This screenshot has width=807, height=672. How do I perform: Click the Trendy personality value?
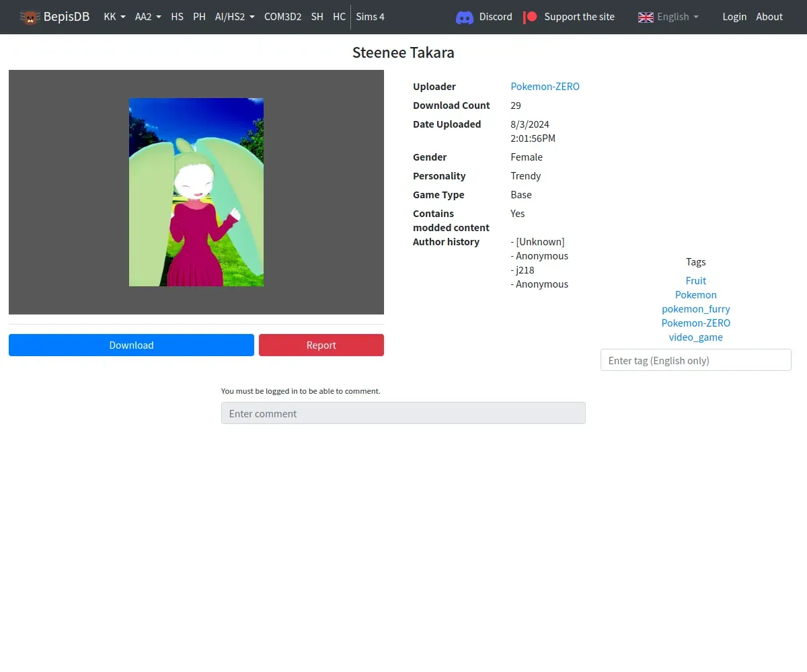click(526, 176)
